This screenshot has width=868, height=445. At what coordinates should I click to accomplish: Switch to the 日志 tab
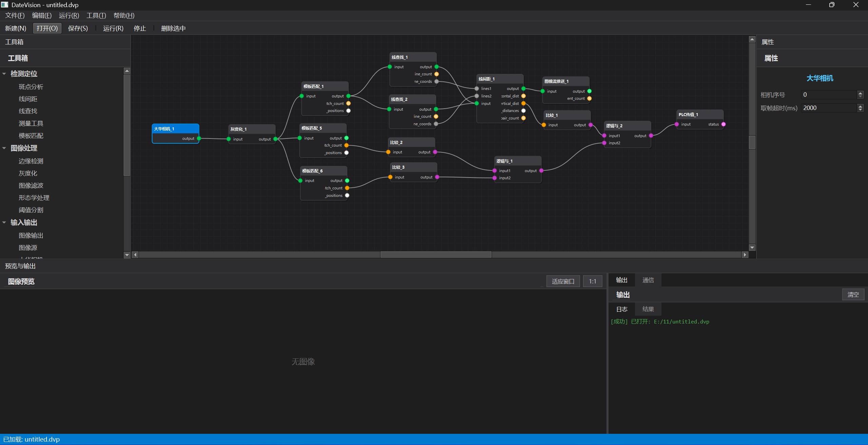(622, 309)
